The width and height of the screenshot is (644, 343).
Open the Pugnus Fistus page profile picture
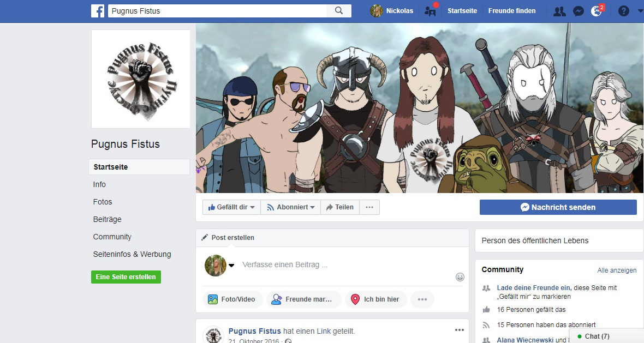point(141,79)
